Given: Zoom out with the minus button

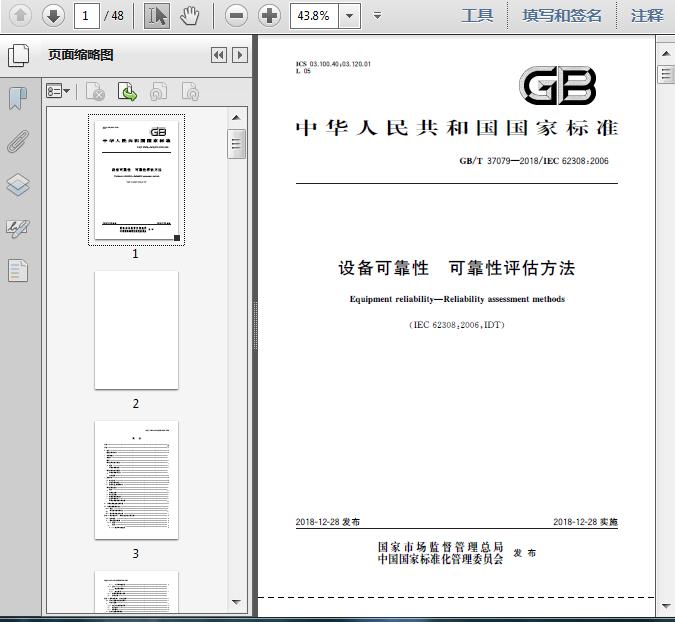Looking at the screenshot, I should [236, 15].
